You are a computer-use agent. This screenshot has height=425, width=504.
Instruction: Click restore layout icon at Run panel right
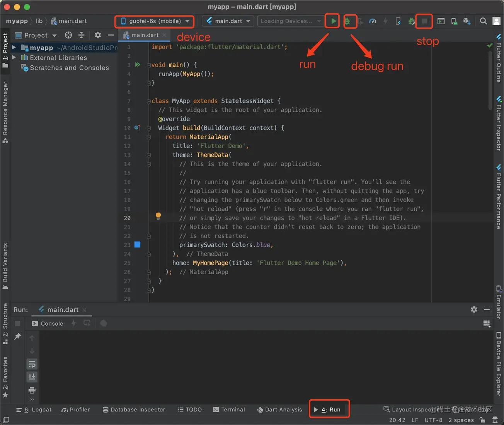pos(487,323)
